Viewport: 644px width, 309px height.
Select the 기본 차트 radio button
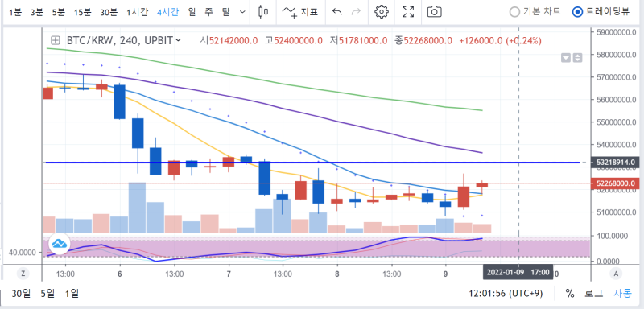point(514,12)
